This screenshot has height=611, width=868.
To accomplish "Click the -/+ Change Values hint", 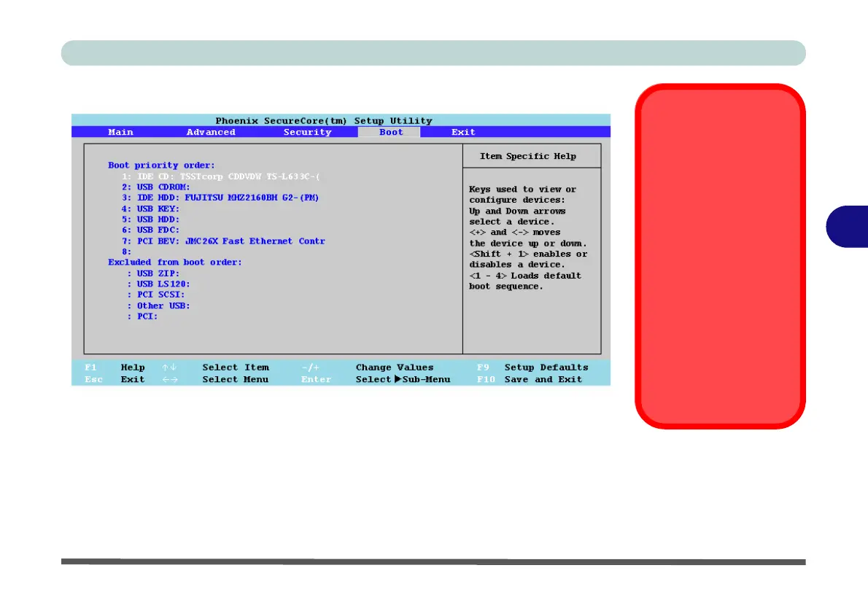I will (x=368, y=367).
